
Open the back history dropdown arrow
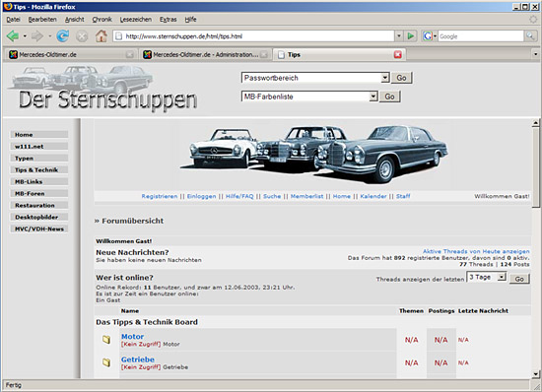point(25,35)
